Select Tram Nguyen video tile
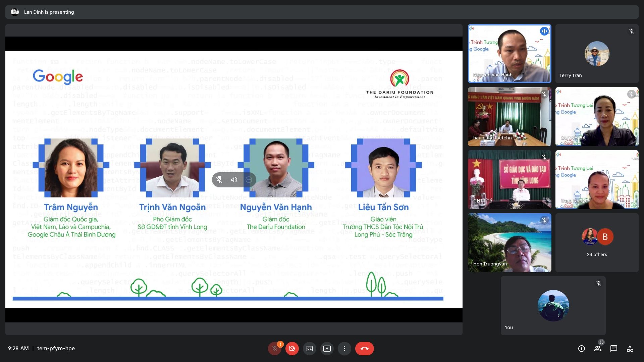644x362 pixels. (597, 180)
